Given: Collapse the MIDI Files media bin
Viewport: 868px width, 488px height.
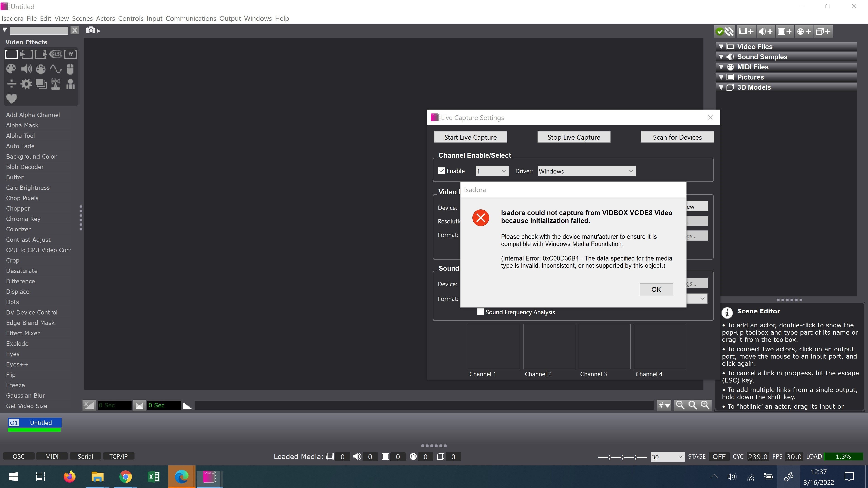Looking at the screenshot, I should point(721,67).
